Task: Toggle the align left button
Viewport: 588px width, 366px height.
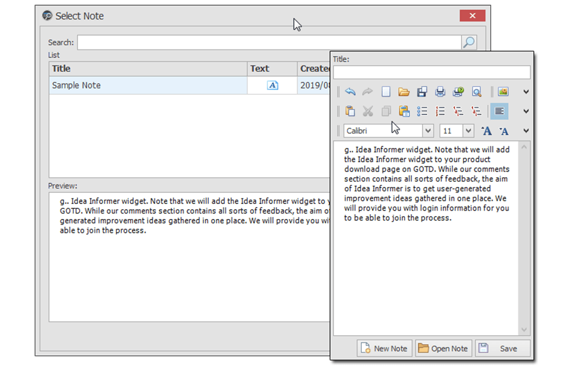Action: 499,111
